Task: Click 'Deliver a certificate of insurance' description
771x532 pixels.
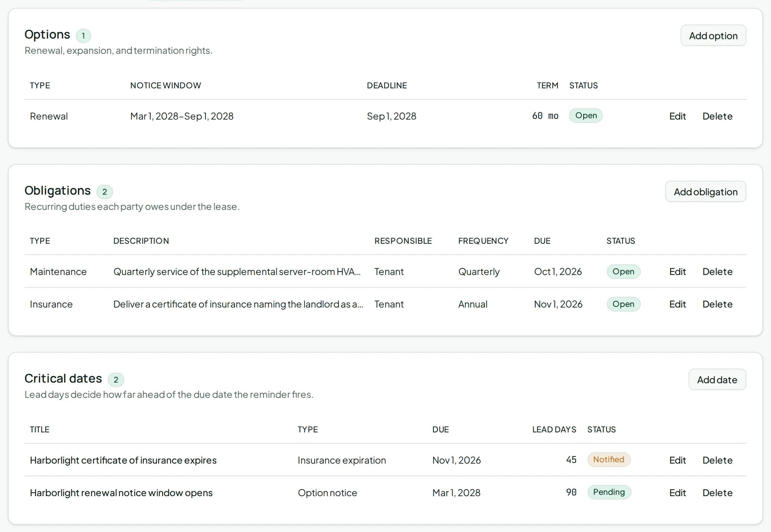Action: (x=238, y=304)
